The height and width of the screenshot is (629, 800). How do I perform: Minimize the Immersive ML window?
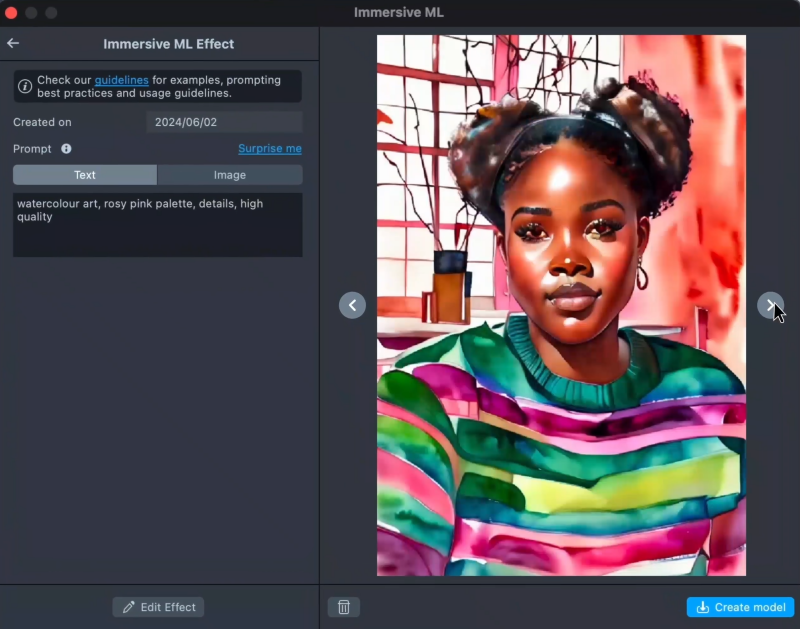coord(32,13)
